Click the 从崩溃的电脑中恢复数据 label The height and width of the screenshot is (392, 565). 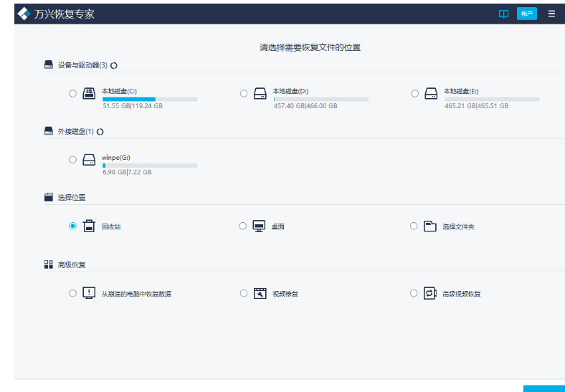pos(136,294)
